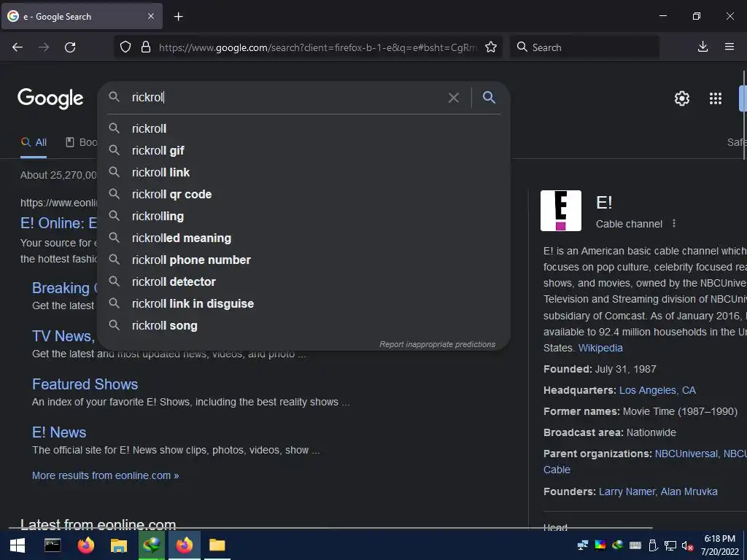
Task: Open the 'TV News' sitelink
Action: (63, 336)
